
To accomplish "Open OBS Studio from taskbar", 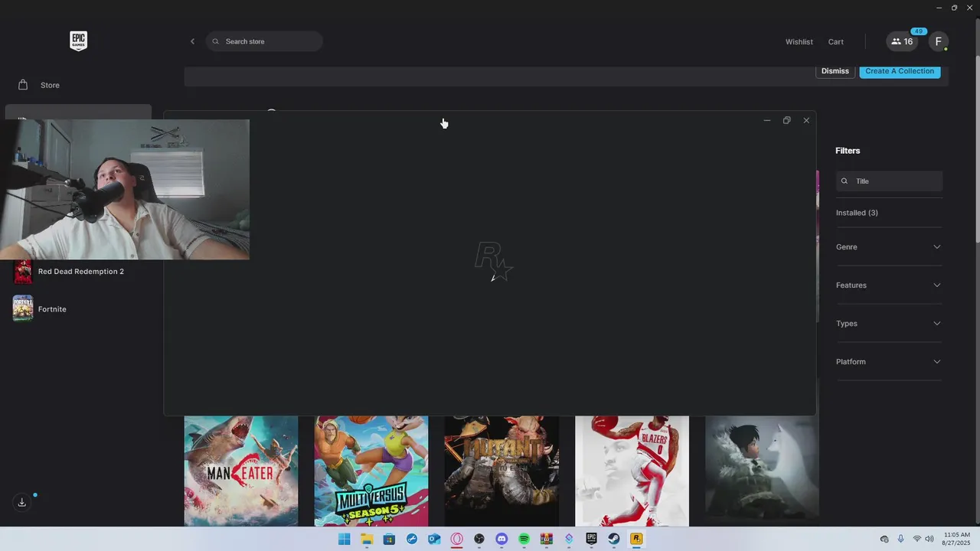I will [479, 539].
